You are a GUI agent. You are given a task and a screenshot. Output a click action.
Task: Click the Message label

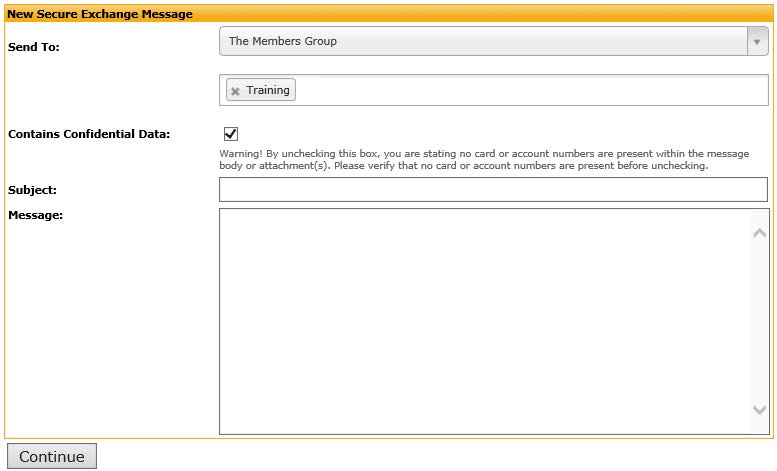pyautogui.click(x=35, y=215)
